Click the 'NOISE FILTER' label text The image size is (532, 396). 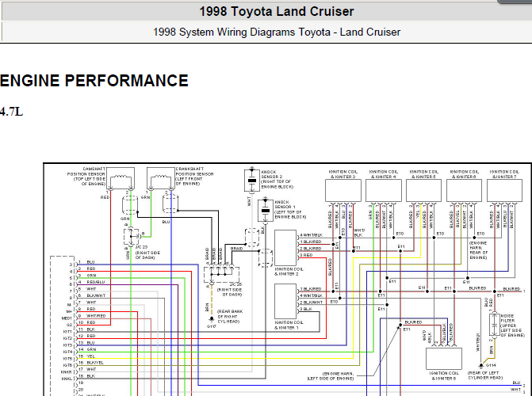[507, 318]
